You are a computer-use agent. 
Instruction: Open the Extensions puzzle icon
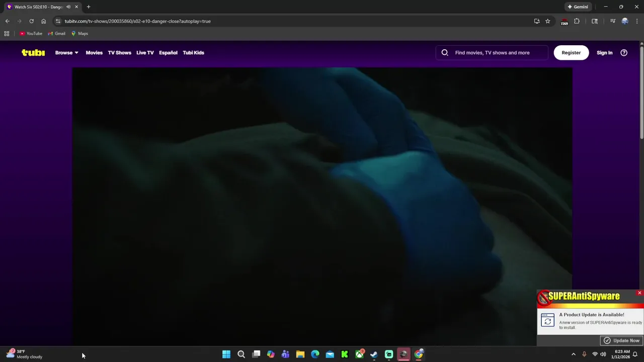pyautogui.click(x=577, y=21)
